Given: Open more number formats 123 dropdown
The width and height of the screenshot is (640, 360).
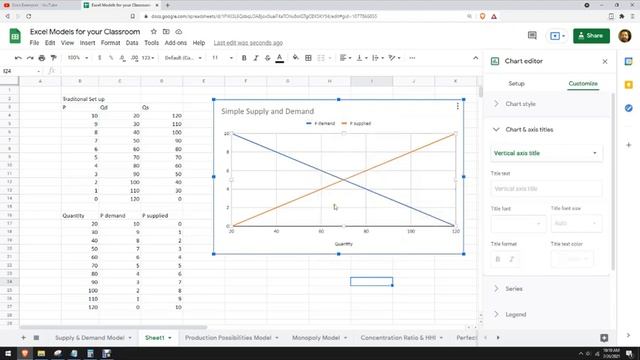Looking at the screenshot, I should pos(148,58).
